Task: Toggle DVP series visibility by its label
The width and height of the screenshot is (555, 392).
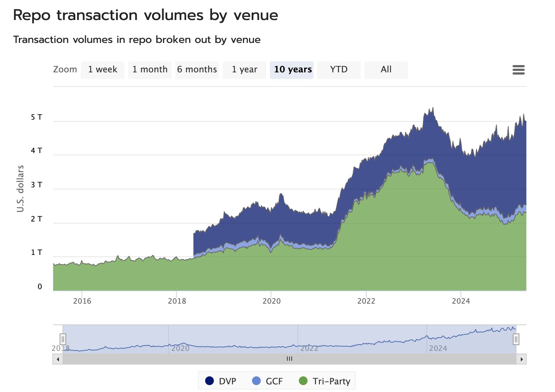Action: pyautogui.click(x=227, y=381)
